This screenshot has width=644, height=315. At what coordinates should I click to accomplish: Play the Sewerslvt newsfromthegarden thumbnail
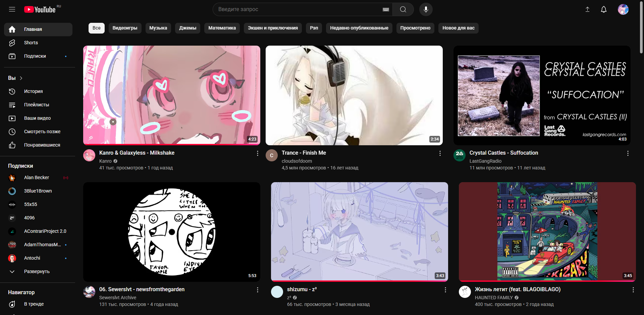172,232
